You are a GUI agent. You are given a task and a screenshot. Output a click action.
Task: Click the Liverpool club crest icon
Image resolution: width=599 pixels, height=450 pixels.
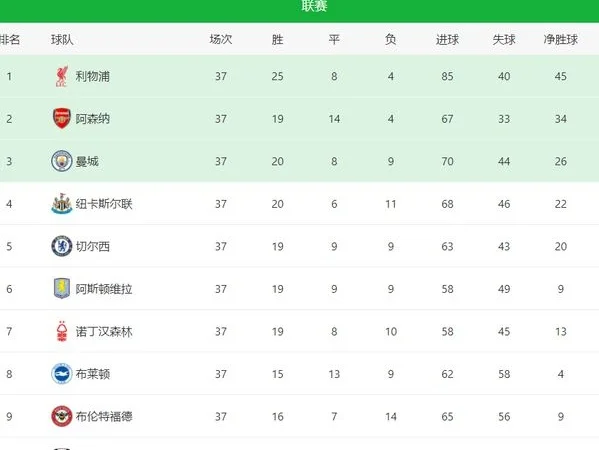pyautogui.click(x=62, y=76)
